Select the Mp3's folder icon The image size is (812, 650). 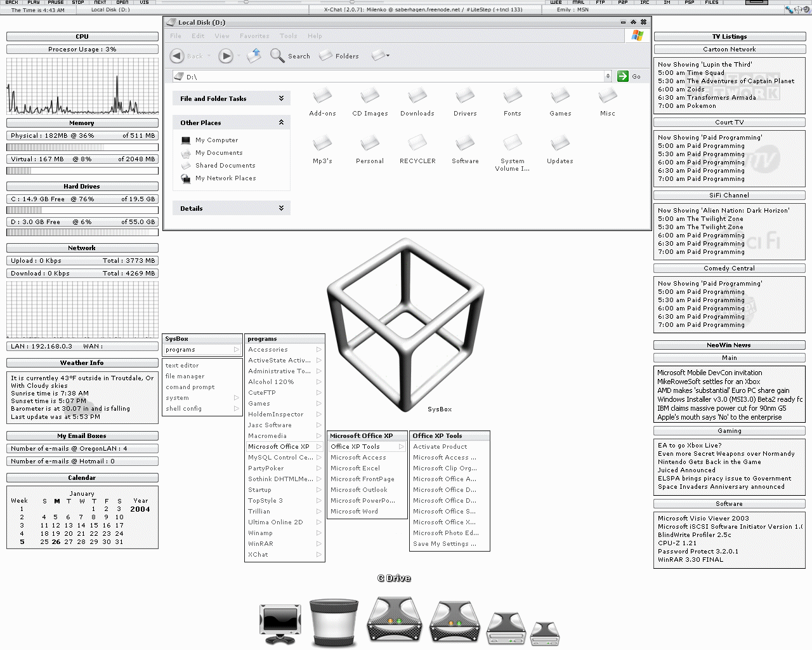322,149
